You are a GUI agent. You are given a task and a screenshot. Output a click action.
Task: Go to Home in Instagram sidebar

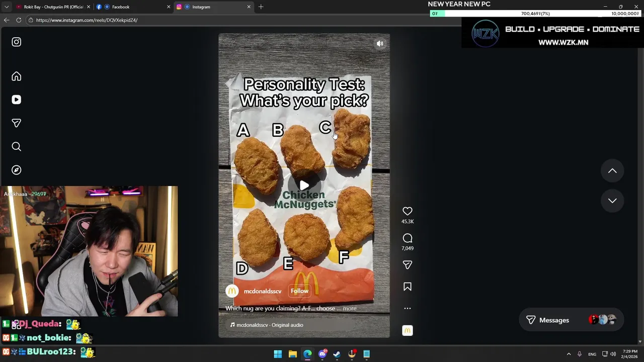tap(17, 76)
